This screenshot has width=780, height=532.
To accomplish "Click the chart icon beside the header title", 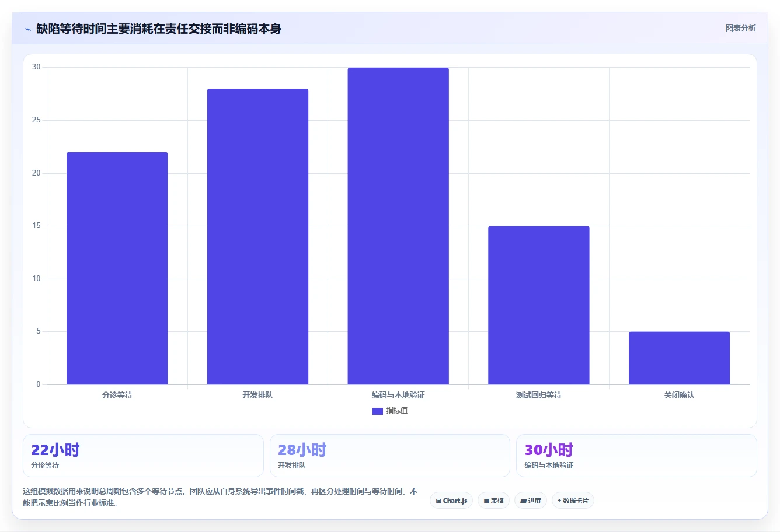I will point(28,29).
